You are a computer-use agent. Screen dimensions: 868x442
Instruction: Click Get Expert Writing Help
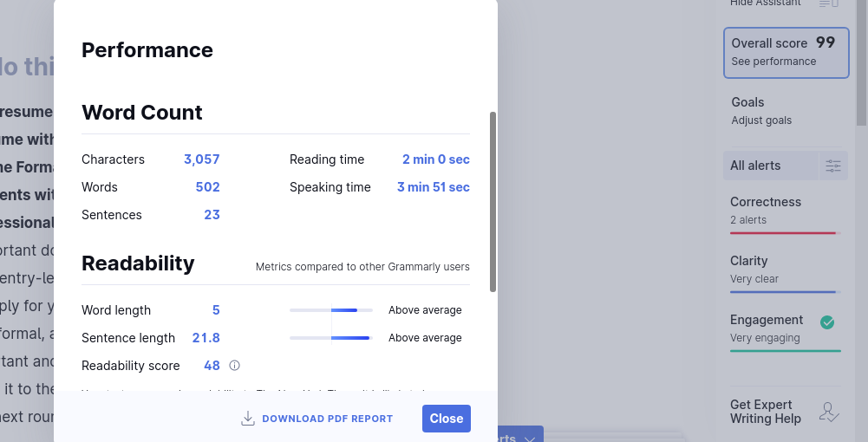[x=761, y=412]
